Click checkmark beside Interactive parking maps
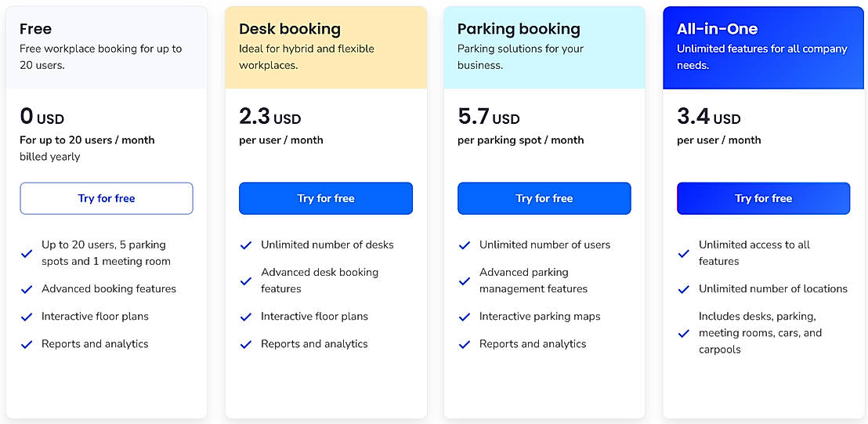 pos(465,317)
